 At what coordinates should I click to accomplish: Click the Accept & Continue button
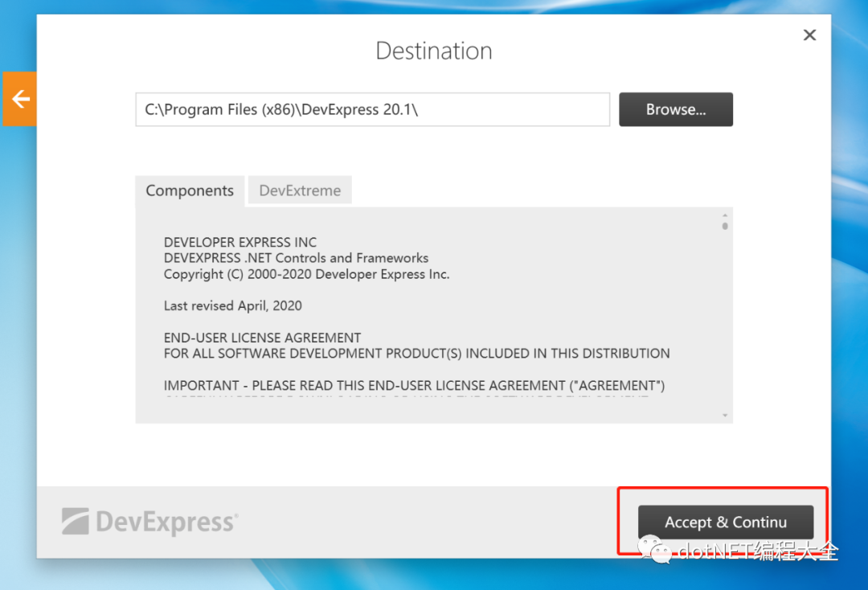(725, 522)
